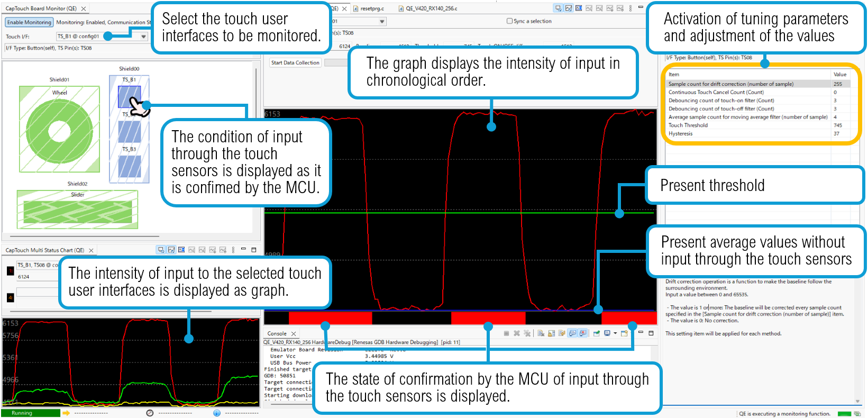Click the Slider widget on Shield02
The image size is (868, 418).
click(x=77, y=211)
